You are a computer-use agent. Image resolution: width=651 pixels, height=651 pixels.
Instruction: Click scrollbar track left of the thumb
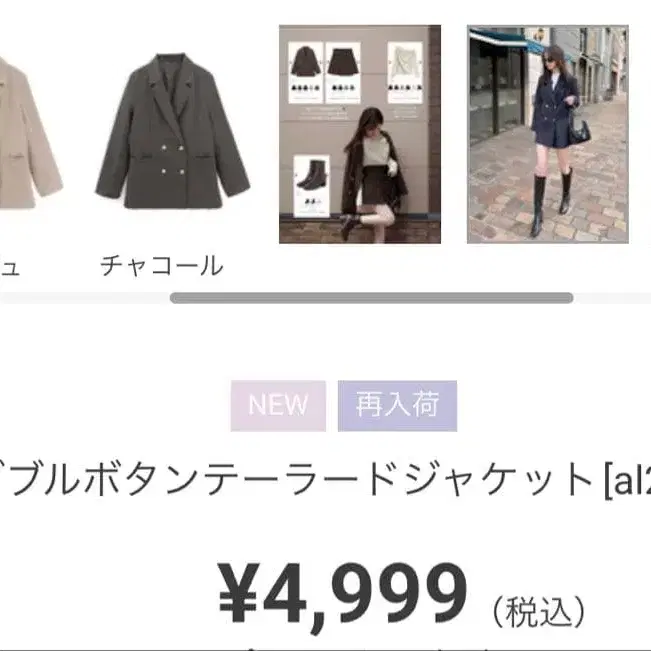[x=85, y=298]
